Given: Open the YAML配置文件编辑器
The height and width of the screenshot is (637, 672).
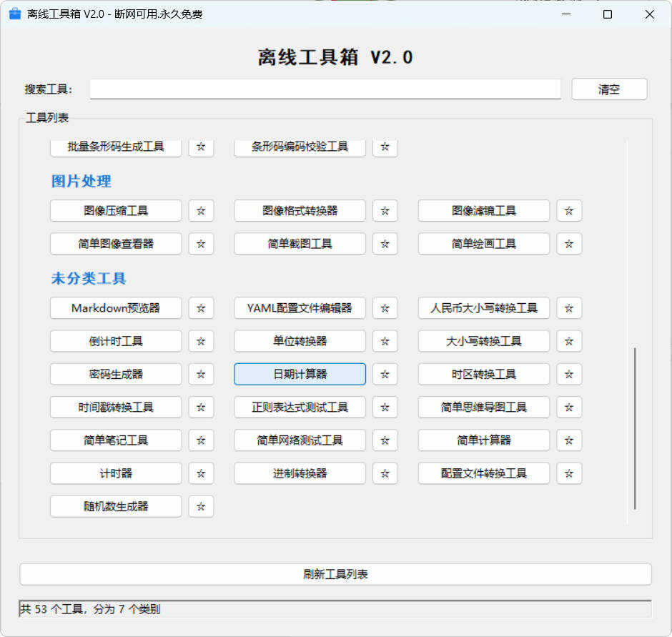Looking at the screenshot, I should pos(299,308).
